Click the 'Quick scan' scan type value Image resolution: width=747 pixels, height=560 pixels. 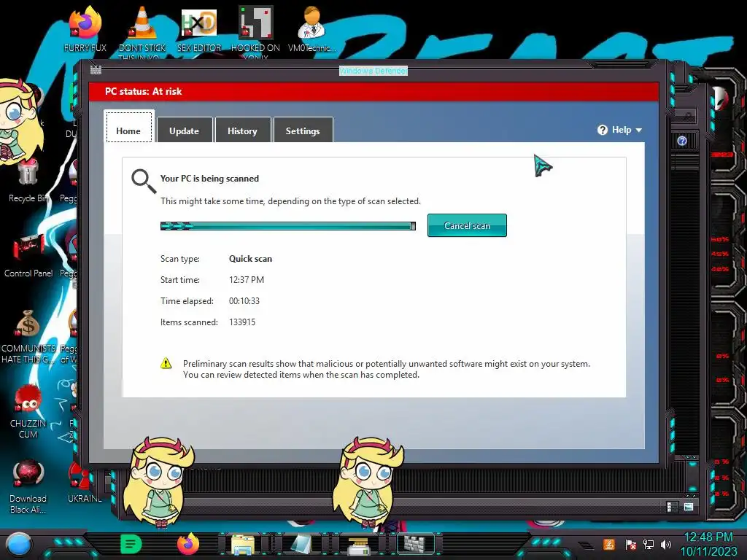point(251,259)
